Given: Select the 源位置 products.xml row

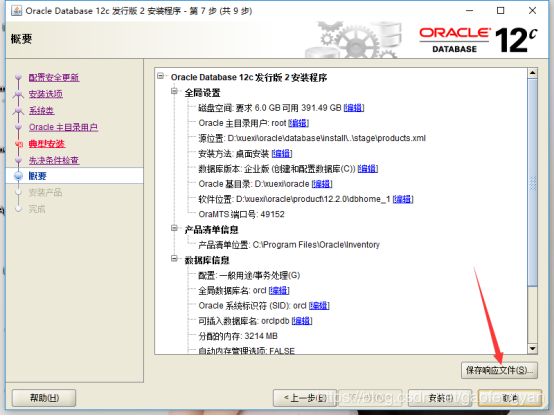Looking at the screenshot, I should tap(312, 138).
